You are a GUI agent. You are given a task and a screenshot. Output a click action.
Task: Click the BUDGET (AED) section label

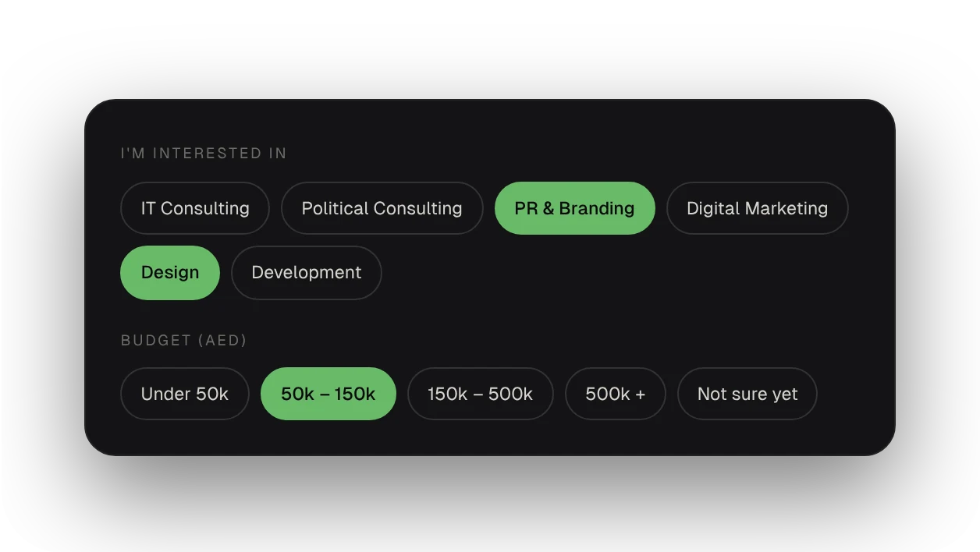(x=184, y=341)
